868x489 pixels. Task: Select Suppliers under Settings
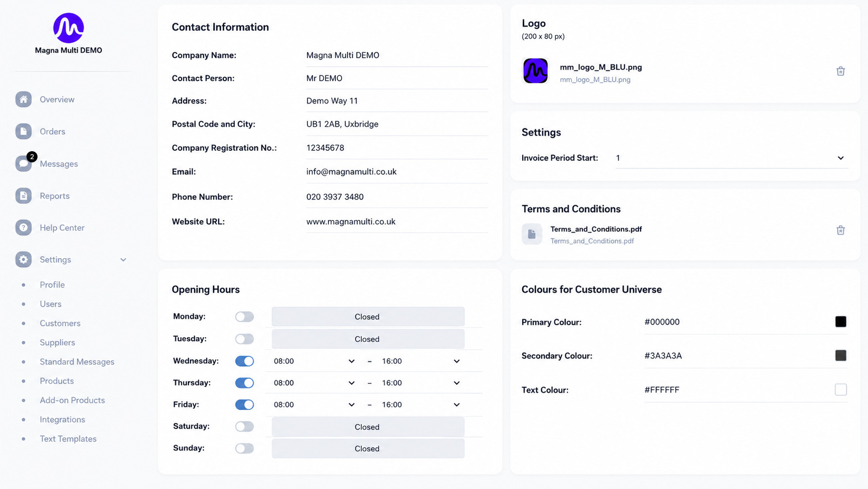(x=57, y=342)
